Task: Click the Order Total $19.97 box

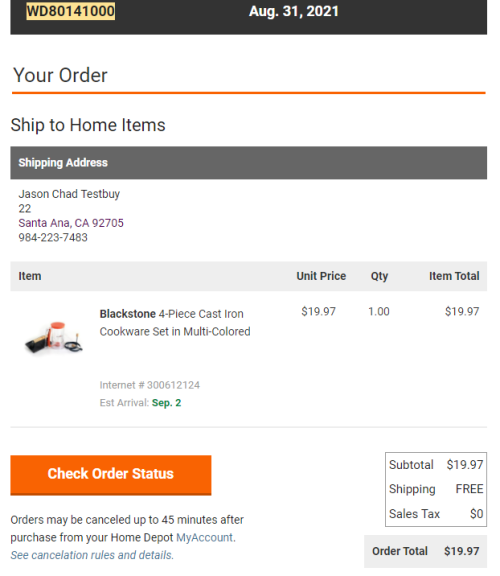Action: point(425,551)
